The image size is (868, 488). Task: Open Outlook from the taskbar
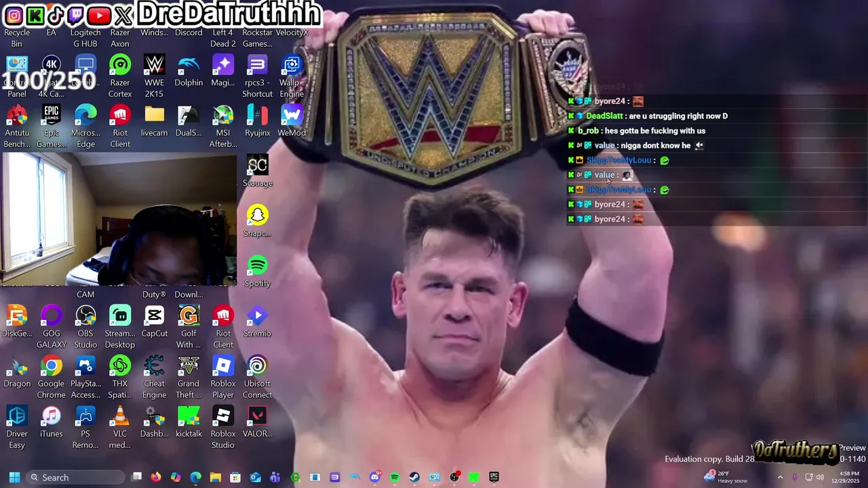point(255,477)
